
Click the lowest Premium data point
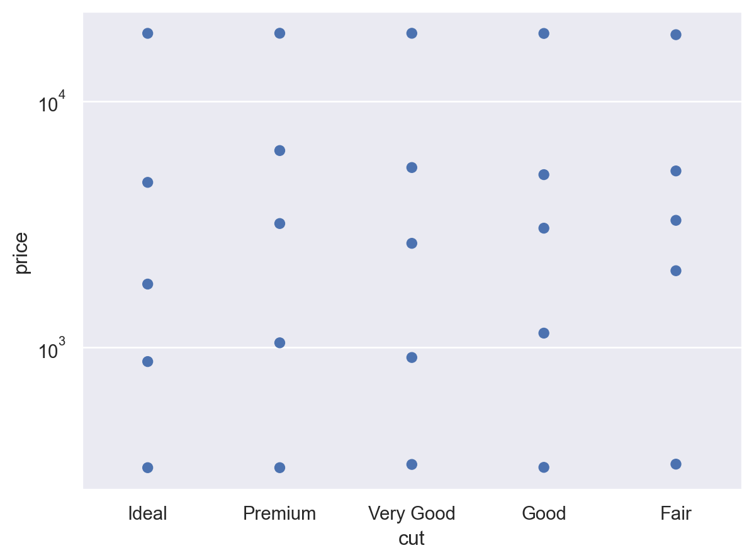point(280,468)
